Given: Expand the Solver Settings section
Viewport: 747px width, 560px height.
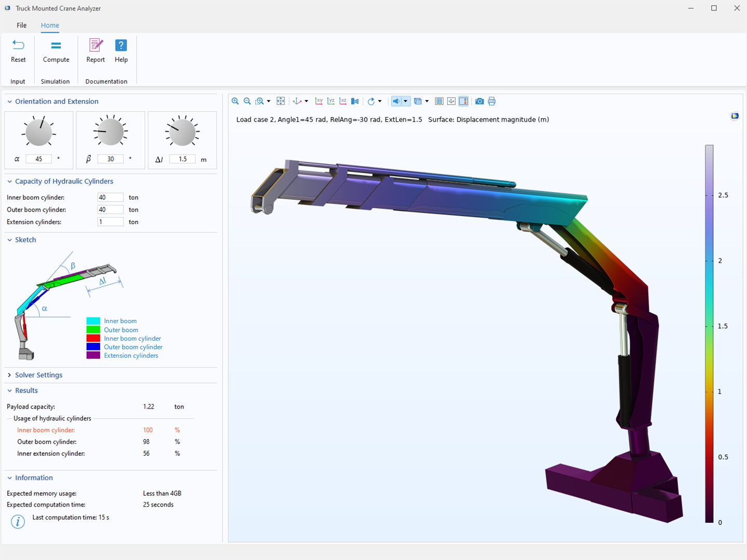Looking at the screenshot, I should [38, 375].
